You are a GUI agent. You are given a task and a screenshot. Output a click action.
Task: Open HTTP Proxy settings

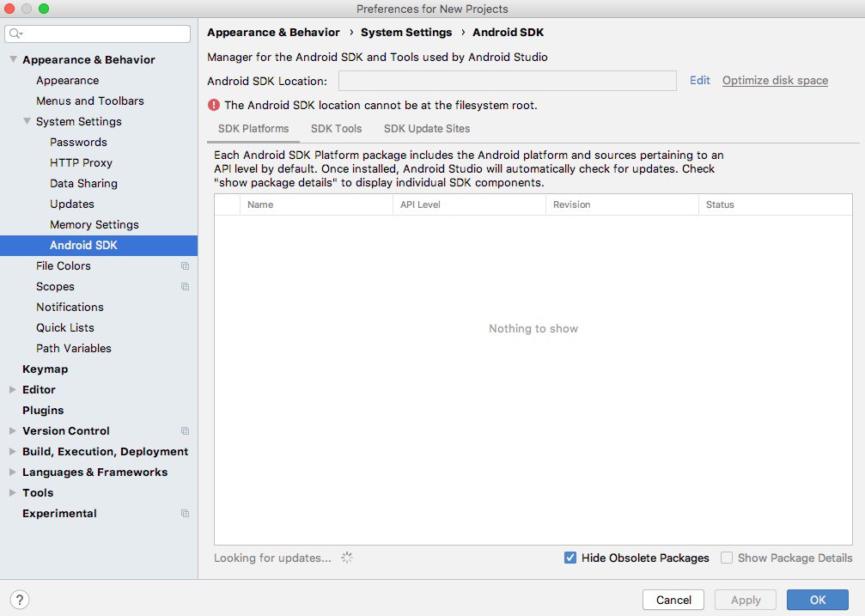pos(81,162)
